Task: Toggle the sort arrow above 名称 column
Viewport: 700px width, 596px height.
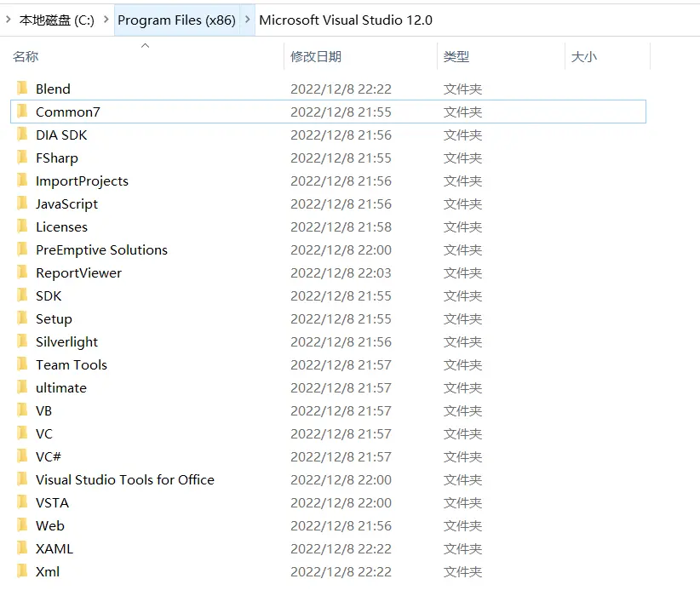Action: [145, 45]
